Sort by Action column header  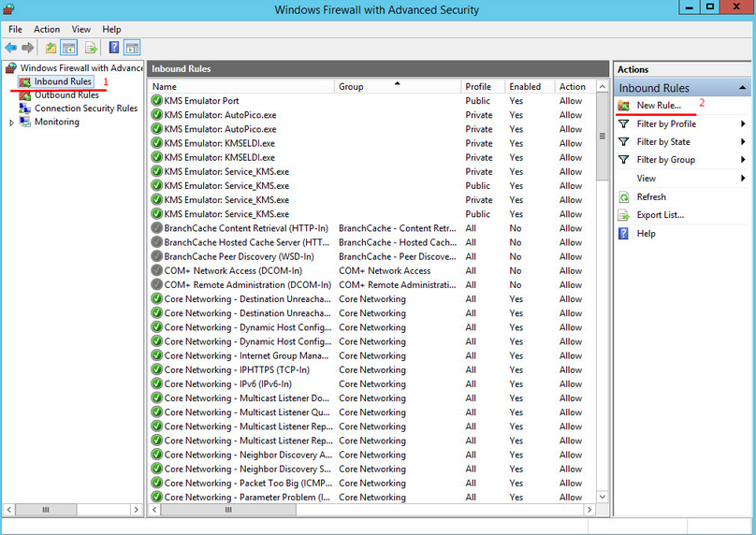click(575, 87)
